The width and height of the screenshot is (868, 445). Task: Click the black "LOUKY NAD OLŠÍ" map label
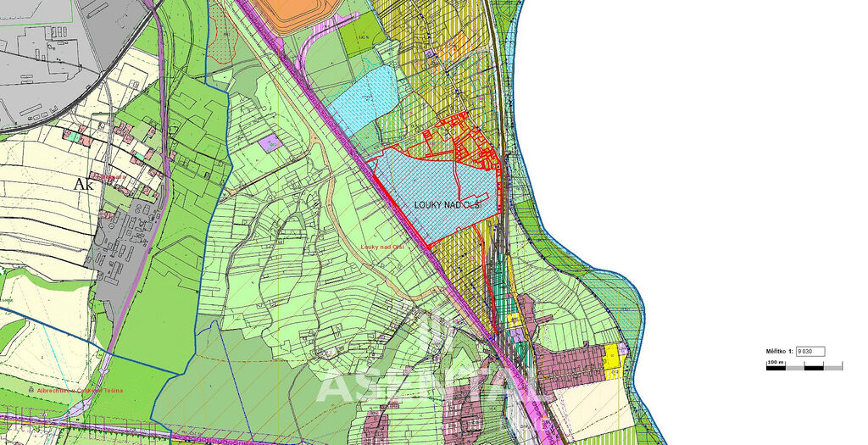point(448,205)
